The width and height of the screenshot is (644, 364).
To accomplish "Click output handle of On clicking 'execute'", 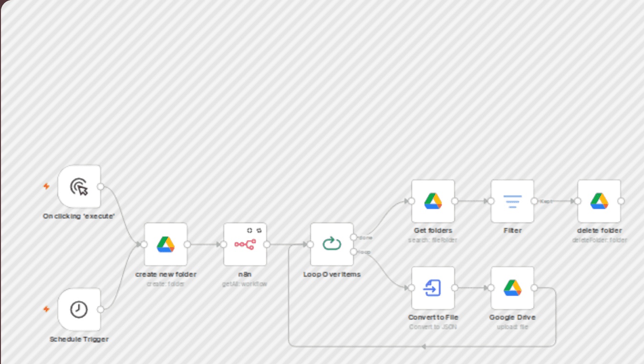I will 101,187.
